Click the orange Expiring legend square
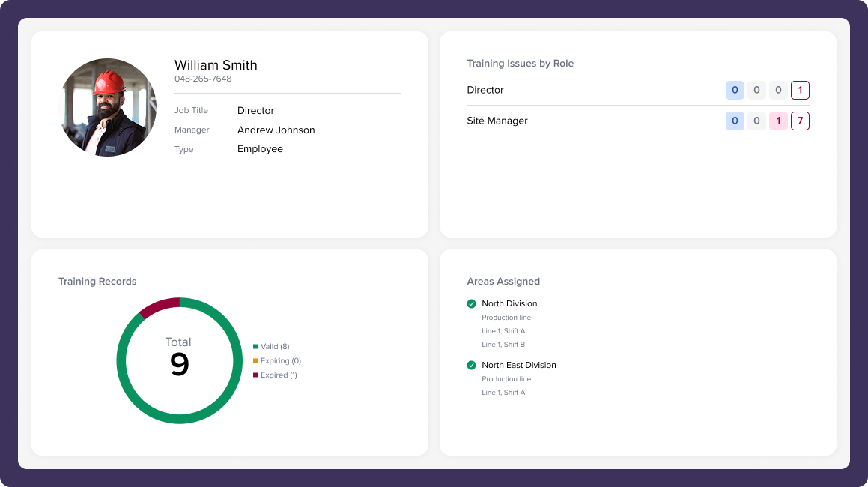Screen dimensions: 868x487 (255, 360)
